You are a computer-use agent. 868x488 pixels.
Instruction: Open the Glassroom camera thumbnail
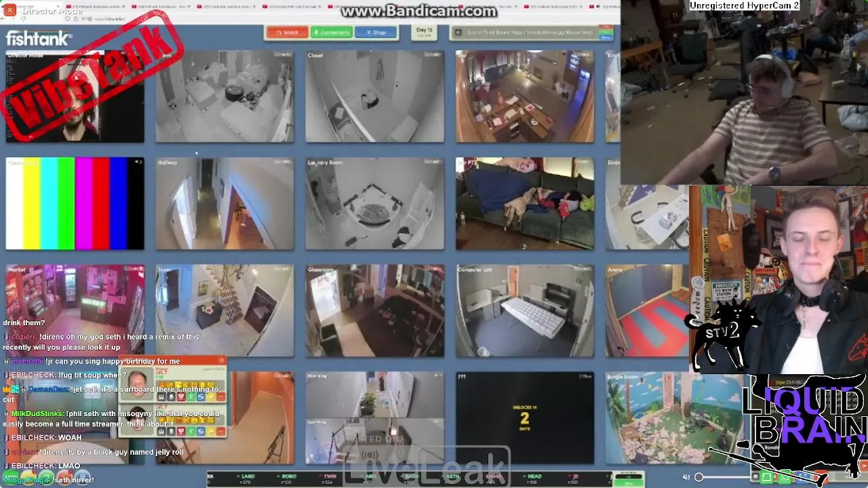(374, 310)
